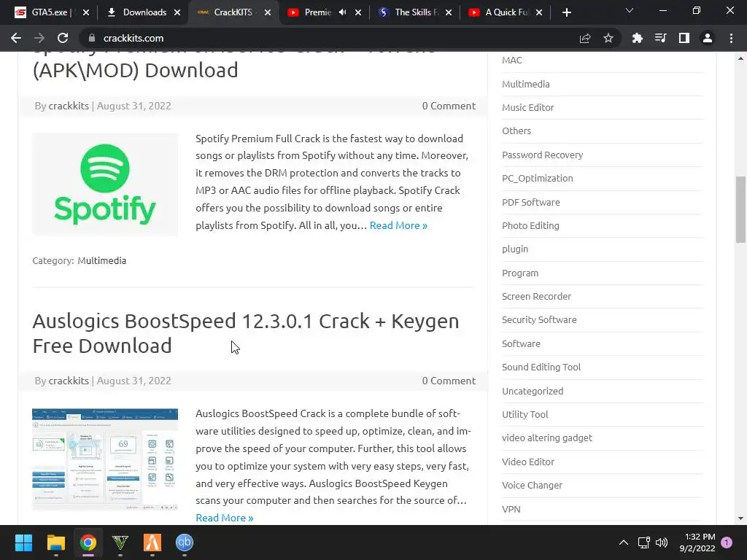Open the notification badge icon
747x560 pixels.
[x=727, y=542]
